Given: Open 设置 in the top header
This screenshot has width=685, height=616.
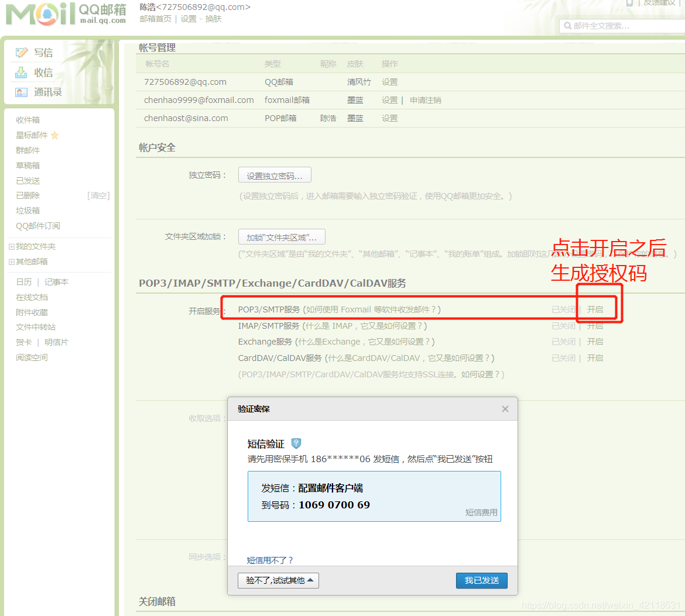Looking at the screenshot, I should tap(189, 19).
